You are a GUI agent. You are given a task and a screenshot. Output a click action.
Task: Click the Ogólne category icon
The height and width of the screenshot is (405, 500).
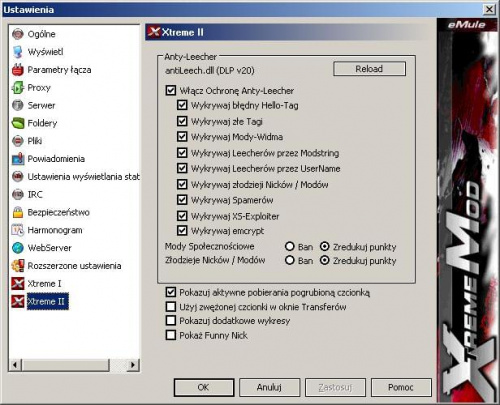(18, 34)
